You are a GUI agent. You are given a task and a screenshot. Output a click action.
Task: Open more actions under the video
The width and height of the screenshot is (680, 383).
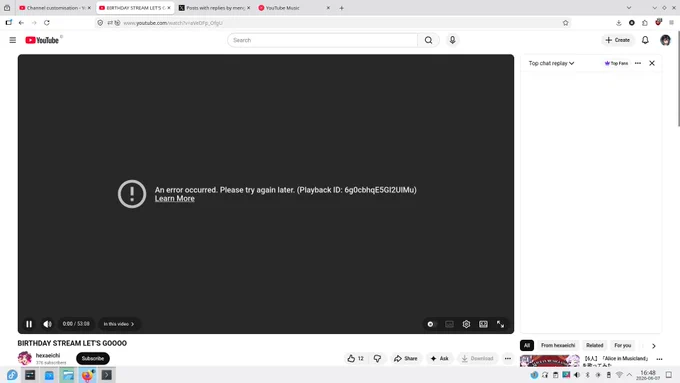tap(508, 358)
